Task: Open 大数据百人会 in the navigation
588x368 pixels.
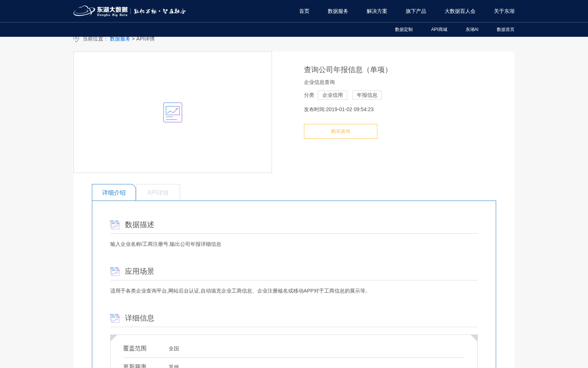Action: pos(460,11)
